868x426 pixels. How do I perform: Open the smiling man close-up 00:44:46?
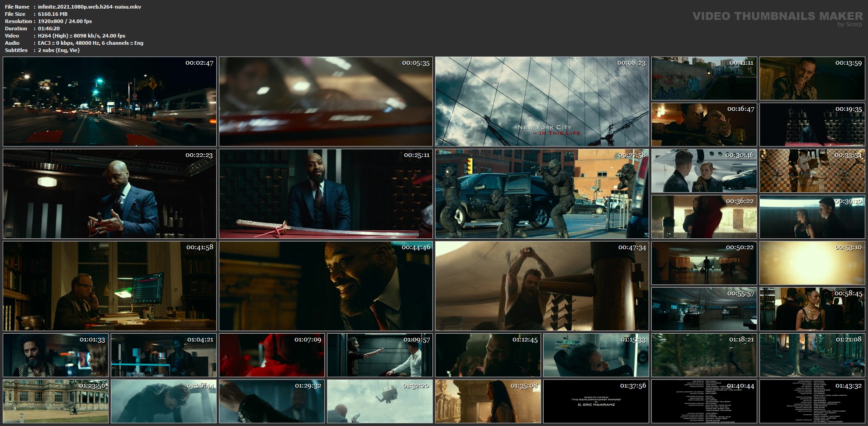326,286
